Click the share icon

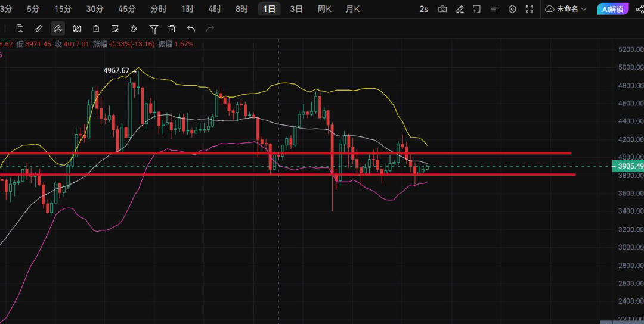639,9
